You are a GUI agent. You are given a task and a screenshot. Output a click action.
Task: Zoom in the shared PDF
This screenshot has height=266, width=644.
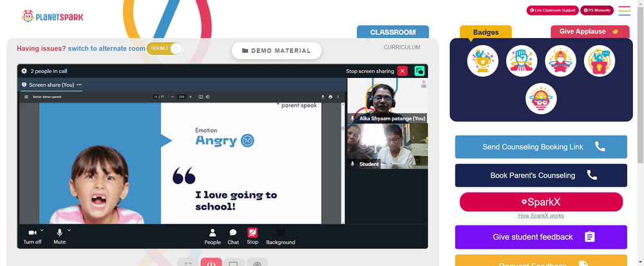[x=190, y=97]
